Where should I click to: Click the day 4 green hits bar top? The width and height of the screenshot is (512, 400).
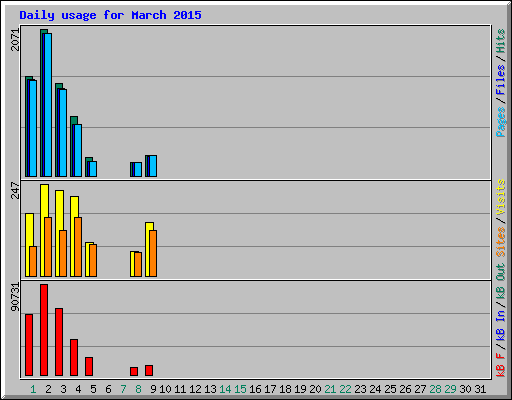point(74,120)
